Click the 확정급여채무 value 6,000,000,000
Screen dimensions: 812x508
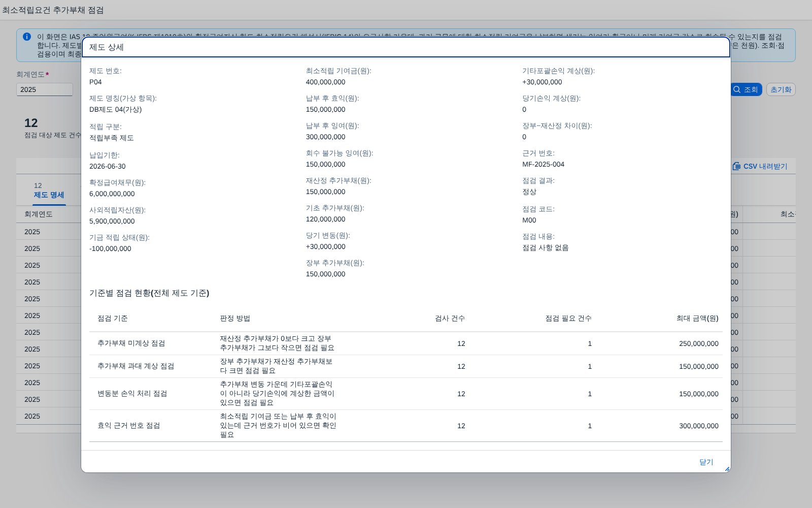tap(112, 194)
